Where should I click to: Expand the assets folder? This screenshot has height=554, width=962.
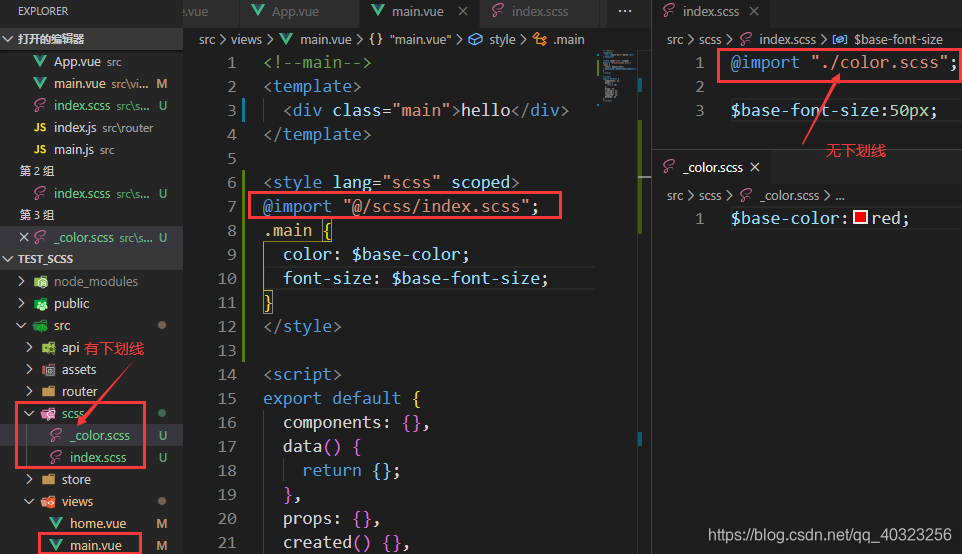pyautogui.click(x=29, y=369)
